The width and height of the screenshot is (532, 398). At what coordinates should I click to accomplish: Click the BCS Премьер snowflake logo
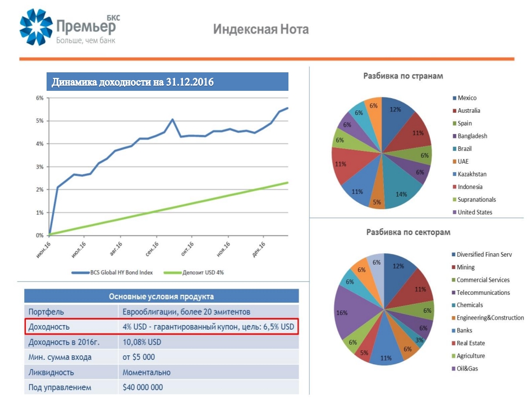pyautogui.click(x=36, y=27)
